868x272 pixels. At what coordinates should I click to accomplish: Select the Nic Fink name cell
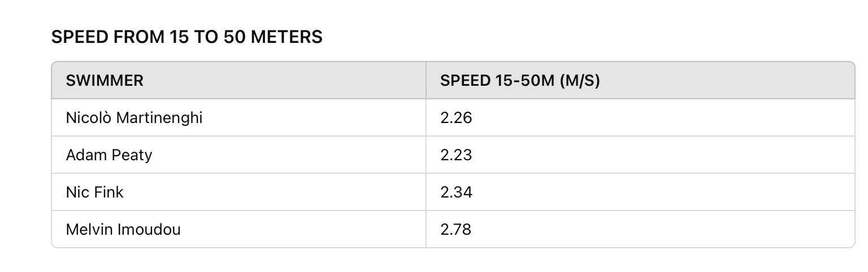tap(238, 192)
